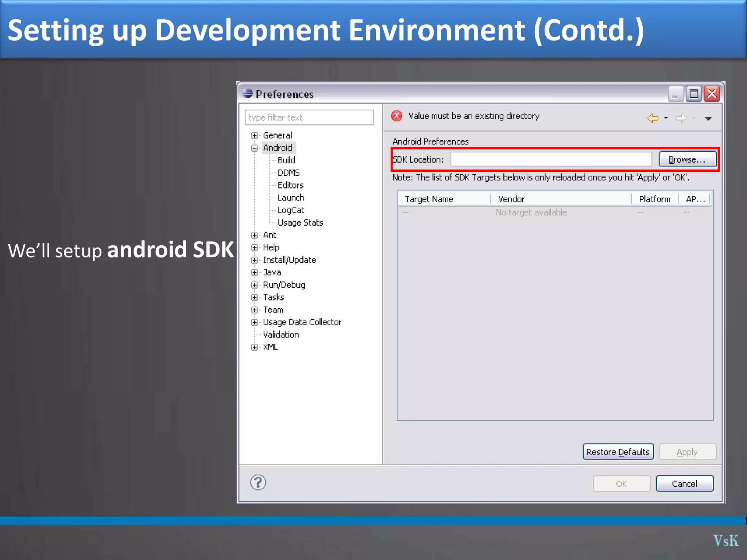Open the LogCat preferences page
Screen dimensions: 747x560
pyautogui.click(x=291, y=210)
